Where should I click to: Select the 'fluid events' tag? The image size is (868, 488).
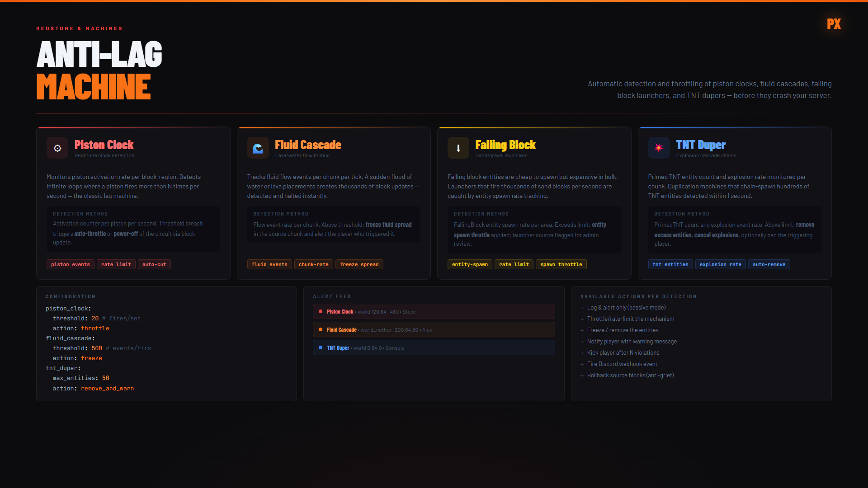(269, 264)
